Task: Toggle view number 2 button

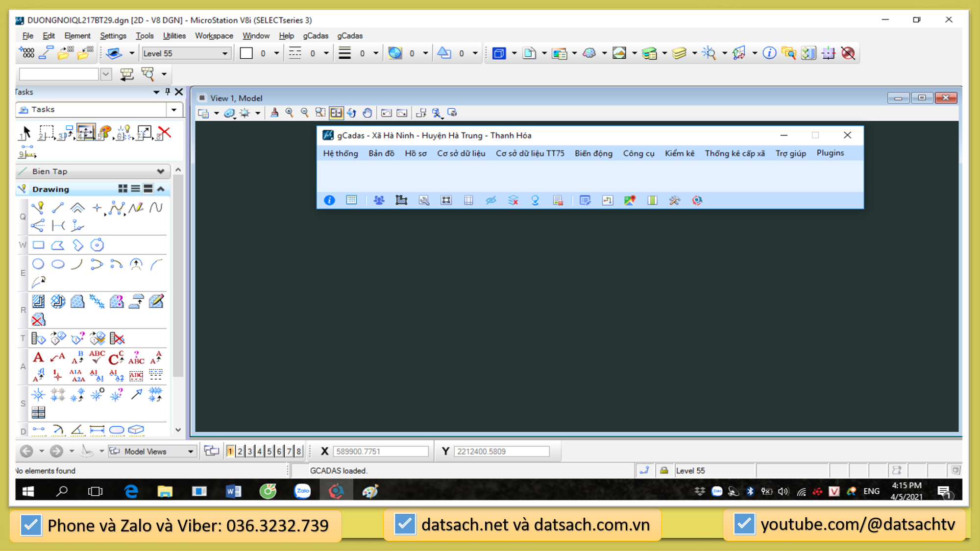Action: pyautogui.click(x=240, y=451)
